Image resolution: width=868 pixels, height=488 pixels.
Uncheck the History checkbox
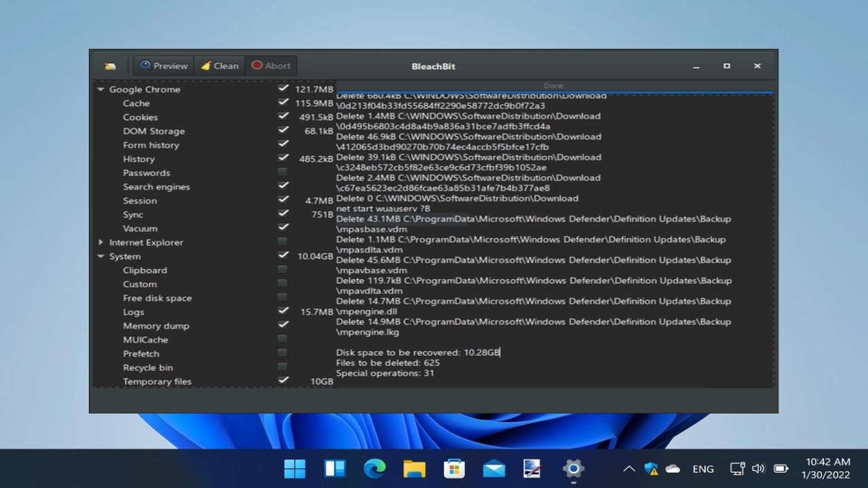coord(283,158)
